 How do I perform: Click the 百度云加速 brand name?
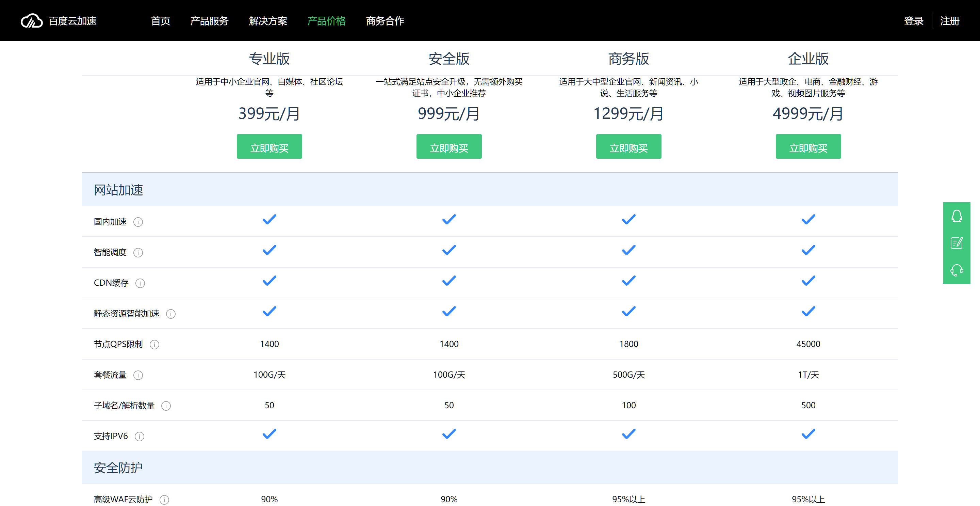point(72,21)
